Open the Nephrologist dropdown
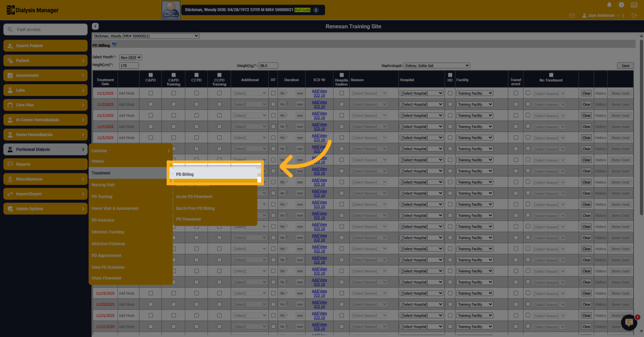This screenshot has height=337, width=644. click(x=437, y=65)
